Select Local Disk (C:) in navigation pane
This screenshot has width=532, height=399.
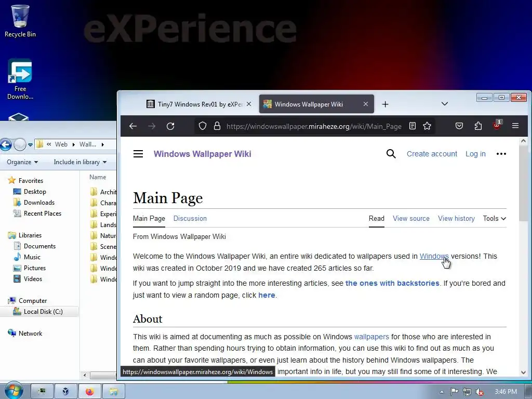pyautogui.click(x=39, y=312)
